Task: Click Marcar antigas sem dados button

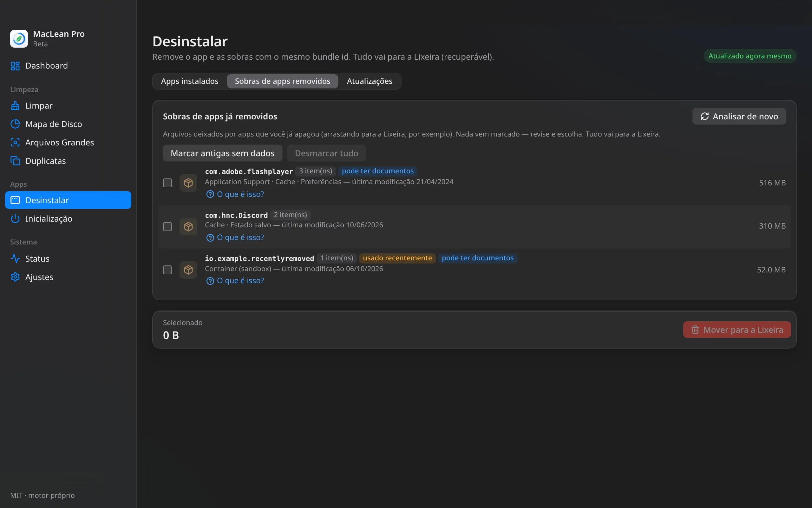Action: 222,153
